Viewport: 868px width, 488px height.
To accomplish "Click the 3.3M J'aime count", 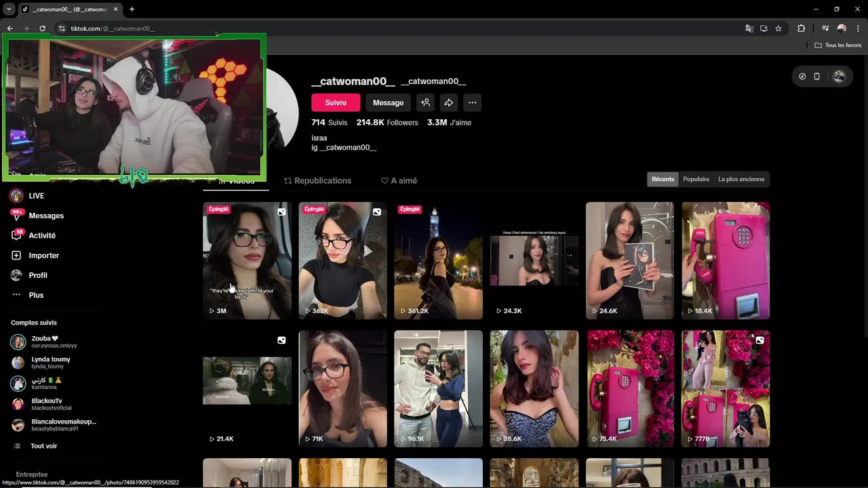I will 449,123.
